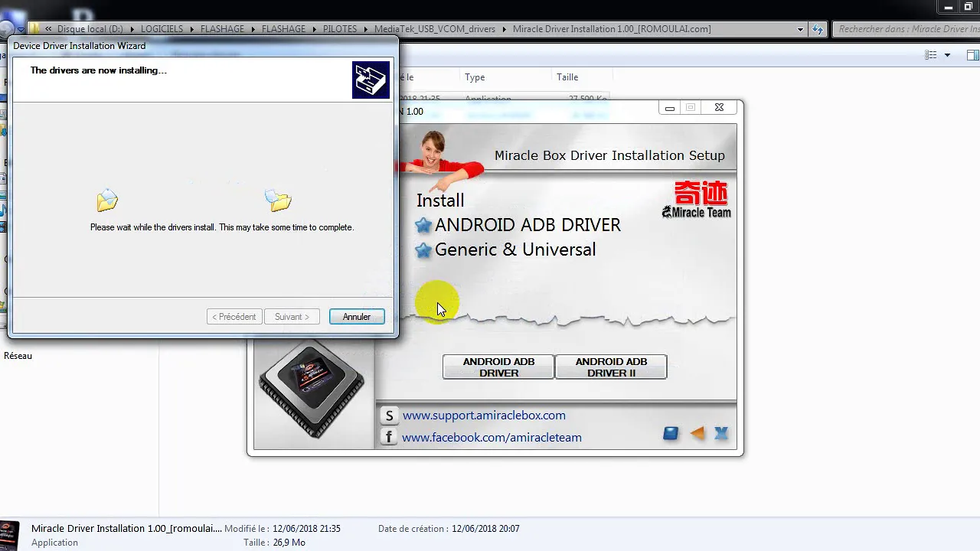This screenshot has width=980, height=551.
Task: Click the blue X exit icon in Miracle setup
Action: (x=721, y=434)
